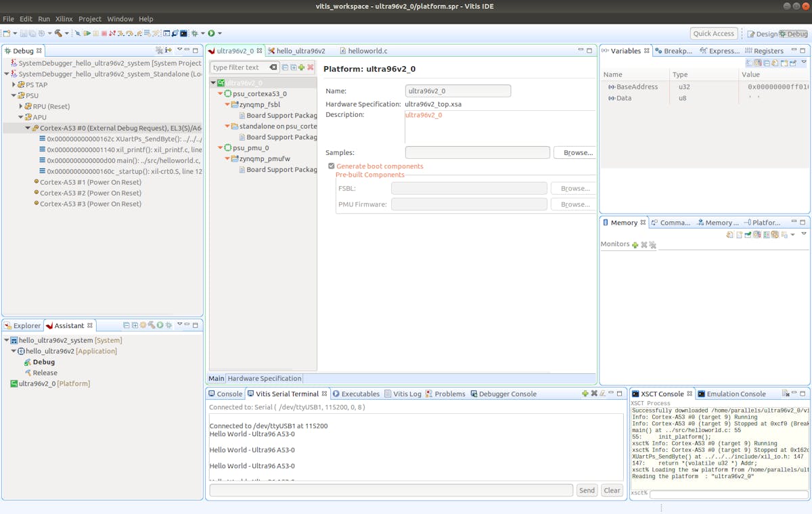This screenshot has height=514, width=812.
Task: Toggle Generate boot components checkbox
Action: click(x=332, y=166)
